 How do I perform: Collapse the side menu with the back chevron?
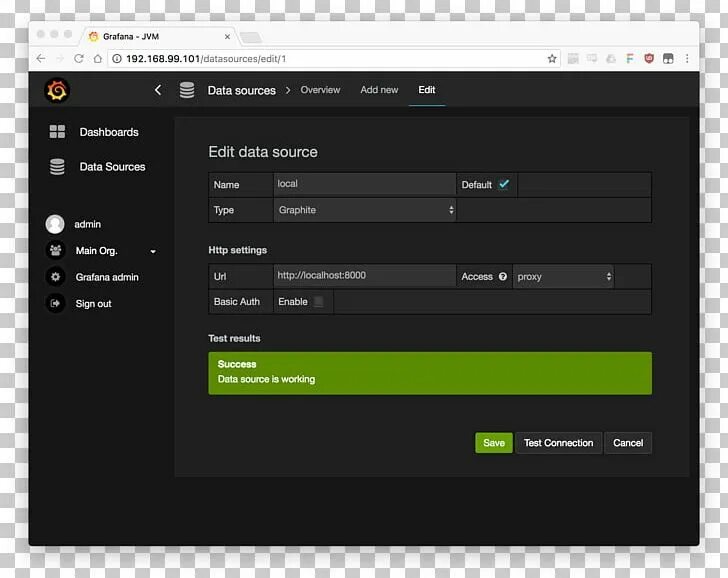158,90
